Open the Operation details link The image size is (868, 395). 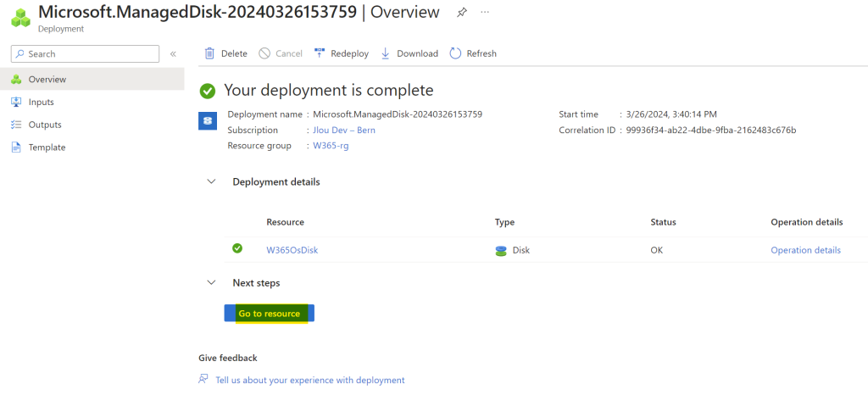click(805, 250)
